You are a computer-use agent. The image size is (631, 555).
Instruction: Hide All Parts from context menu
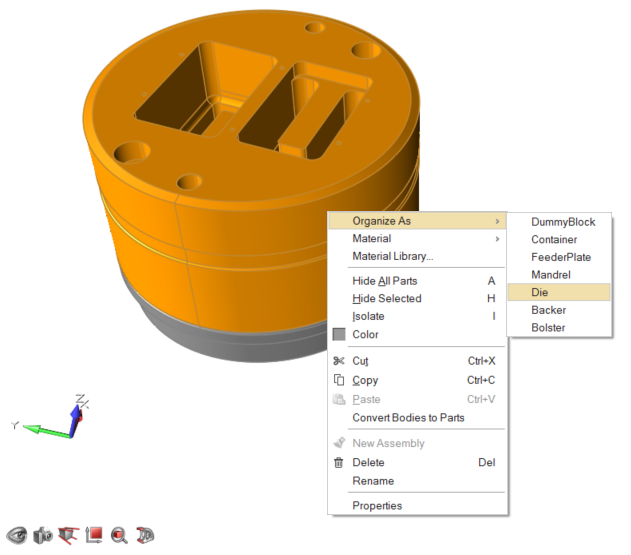pos(384,281)
